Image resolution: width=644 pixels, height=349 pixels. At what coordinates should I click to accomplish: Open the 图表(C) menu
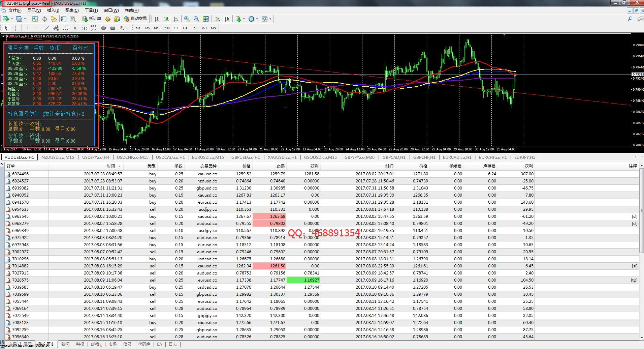coord(72,10)
